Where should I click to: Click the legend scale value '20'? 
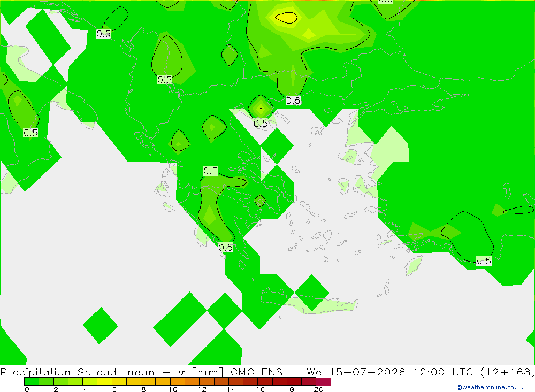318,389
